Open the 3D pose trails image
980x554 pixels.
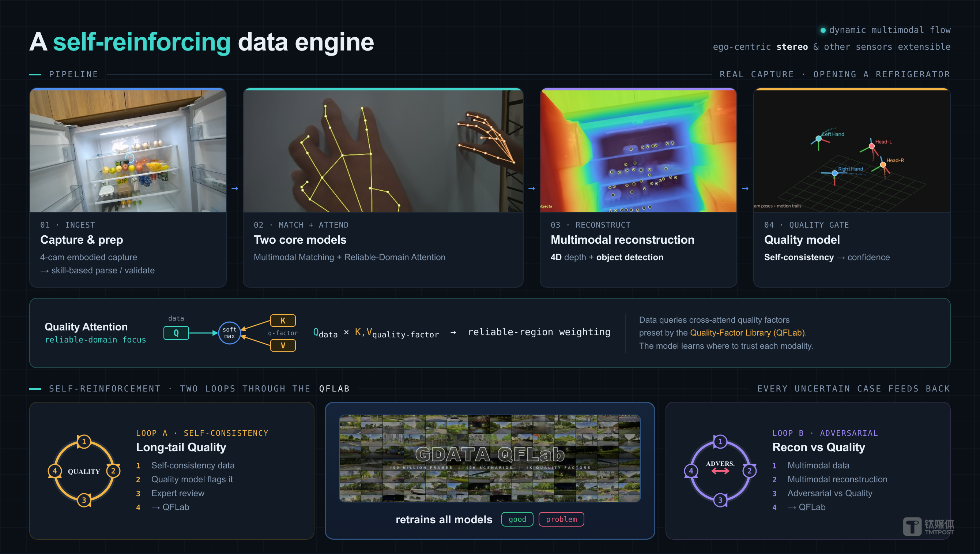[852, 151]
